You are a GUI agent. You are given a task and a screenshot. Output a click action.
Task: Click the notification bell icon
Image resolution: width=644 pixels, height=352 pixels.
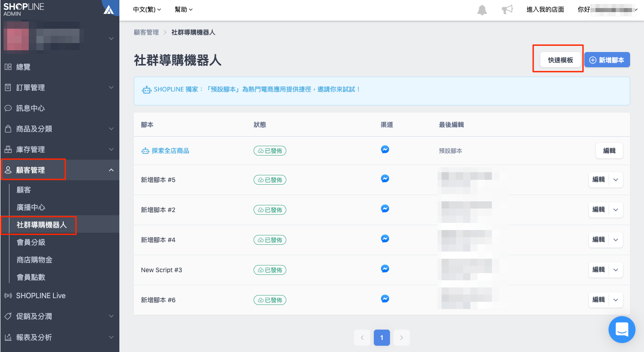click(482, 10)
